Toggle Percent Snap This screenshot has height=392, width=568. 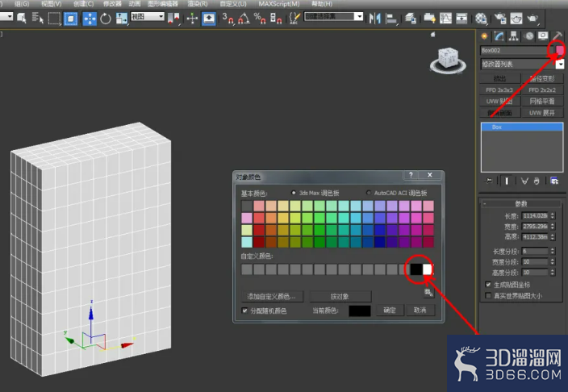pyautogui.click(x=260, y=18)
